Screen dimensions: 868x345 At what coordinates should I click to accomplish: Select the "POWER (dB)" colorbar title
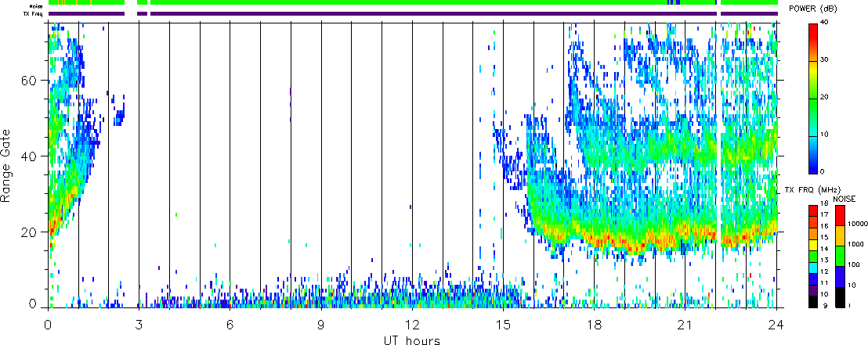(814, 9)
